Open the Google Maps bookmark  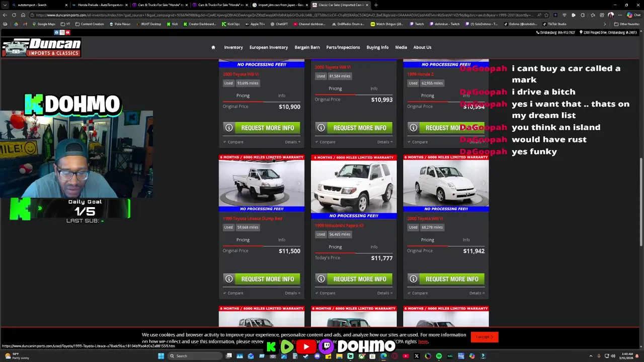[x=44, y=24]
